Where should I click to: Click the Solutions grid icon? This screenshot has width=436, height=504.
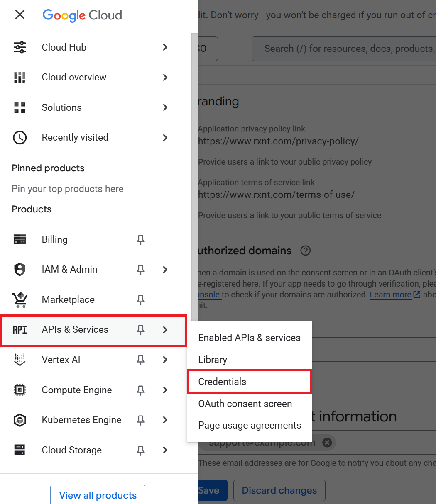coord(20,107)
